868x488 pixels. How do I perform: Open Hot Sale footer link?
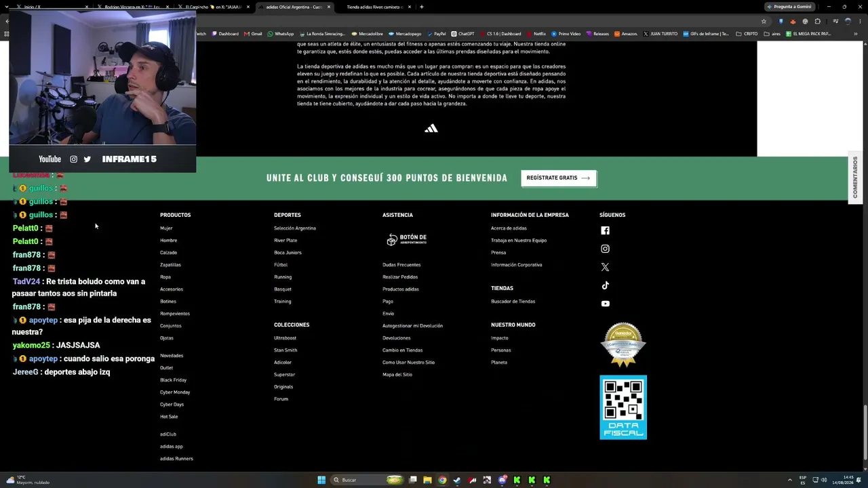[169, 417]
